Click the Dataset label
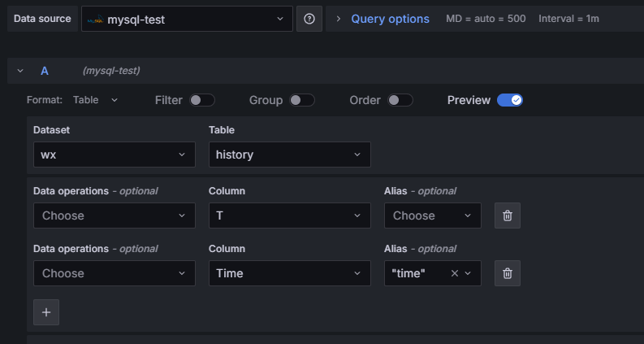This screenshot has width=644, height=344. click(x=51, y=130)
